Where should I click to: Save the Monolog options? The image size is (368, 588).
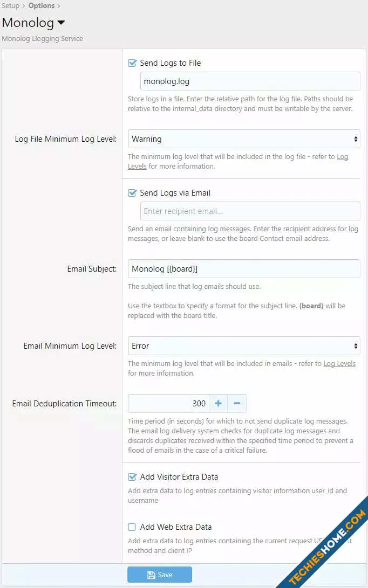160,575
